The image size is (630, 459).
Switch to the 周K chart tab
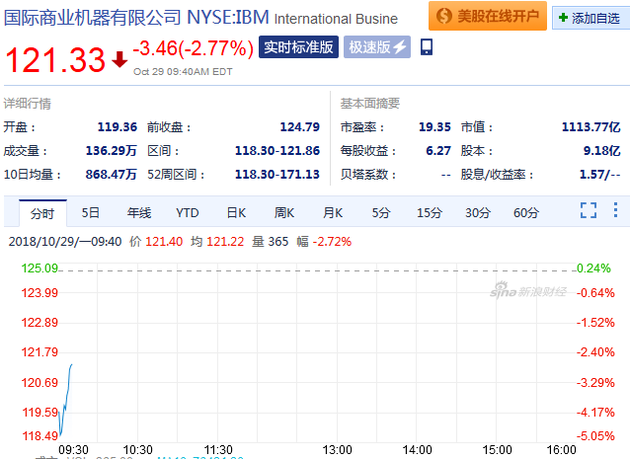click(x=284, y=212)
